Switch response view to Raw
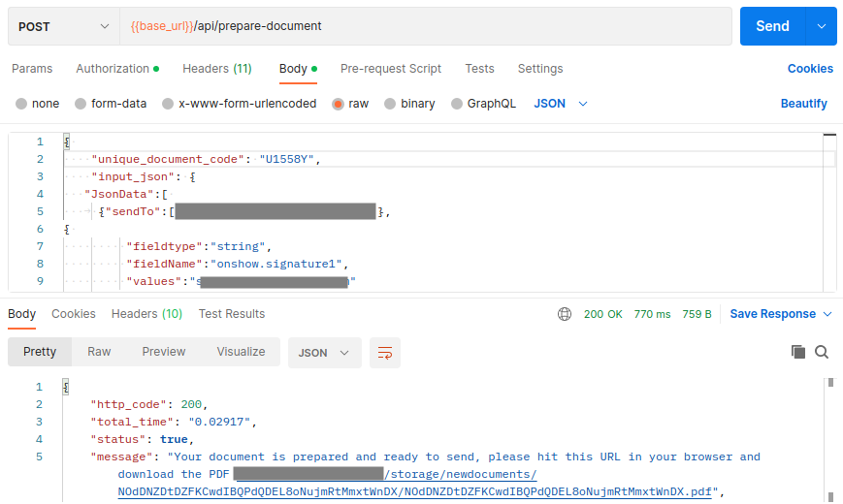Screen dimensions: 843x504 point(99,352)
